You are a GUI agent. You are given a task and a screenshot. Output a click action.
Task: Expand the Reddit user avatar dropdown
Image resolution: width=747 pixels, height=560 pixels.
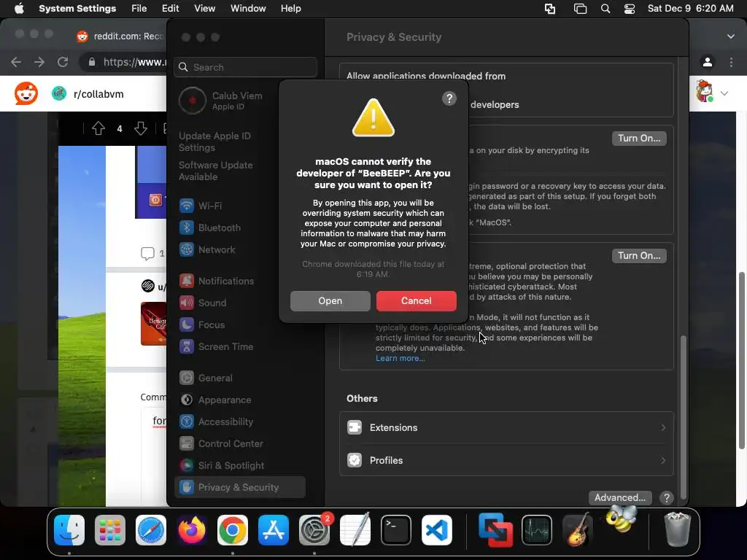[x=724, y=93]
